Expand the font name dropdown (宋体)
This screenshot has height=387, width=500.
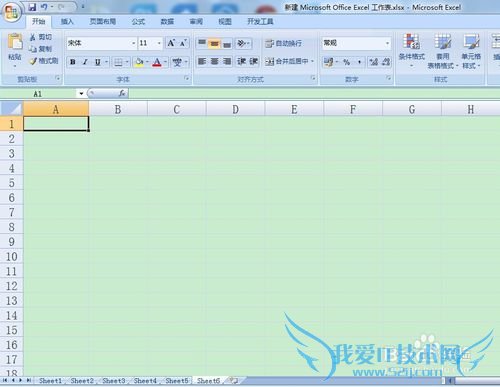[x=133, y=43]
